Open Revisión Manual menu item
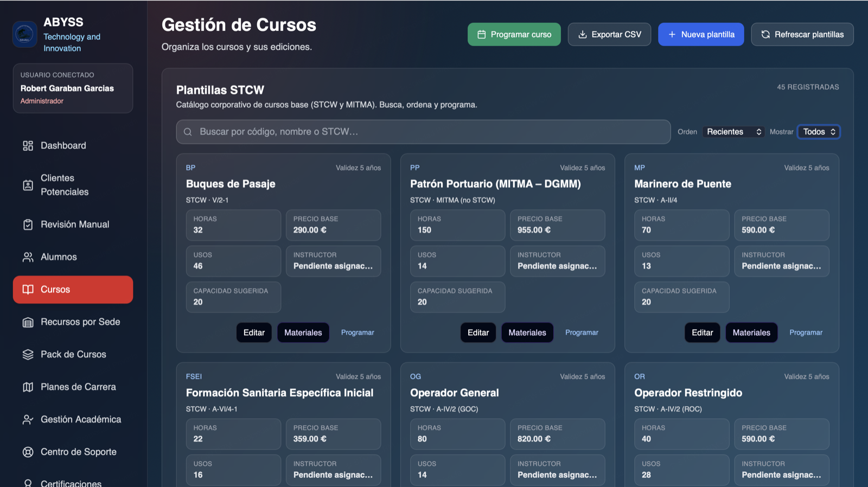Viewport: 868px width, 487px height. [x=73, y=225]
